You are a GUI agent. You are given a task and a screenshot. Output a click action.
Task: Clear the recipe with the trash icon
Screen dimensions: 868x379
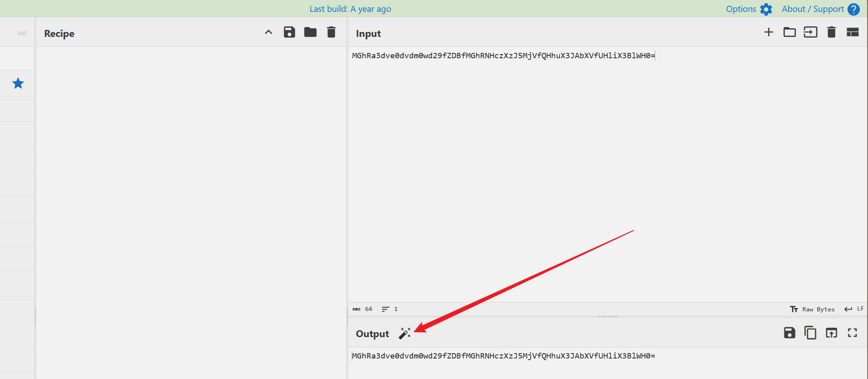(331, 32)
